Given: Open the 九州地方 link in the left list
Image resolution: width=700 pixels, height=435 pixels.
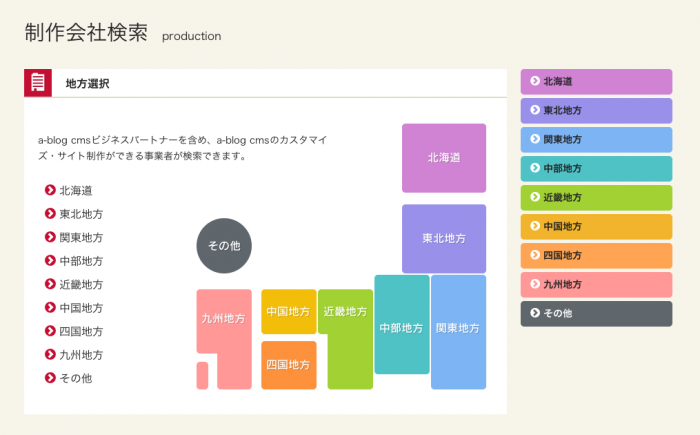Looking at the screenshot, I should 81,355.
